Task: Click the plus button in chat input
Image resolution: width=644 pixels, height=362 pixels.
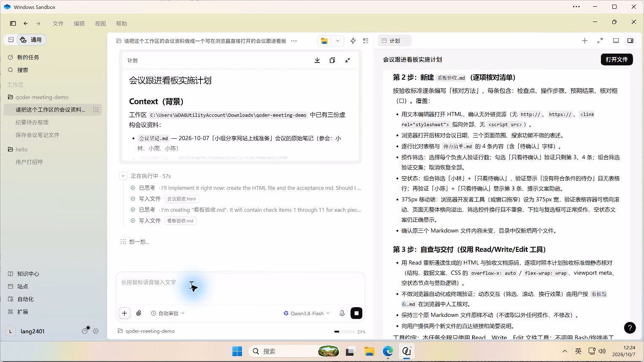Action: [125, 313]
